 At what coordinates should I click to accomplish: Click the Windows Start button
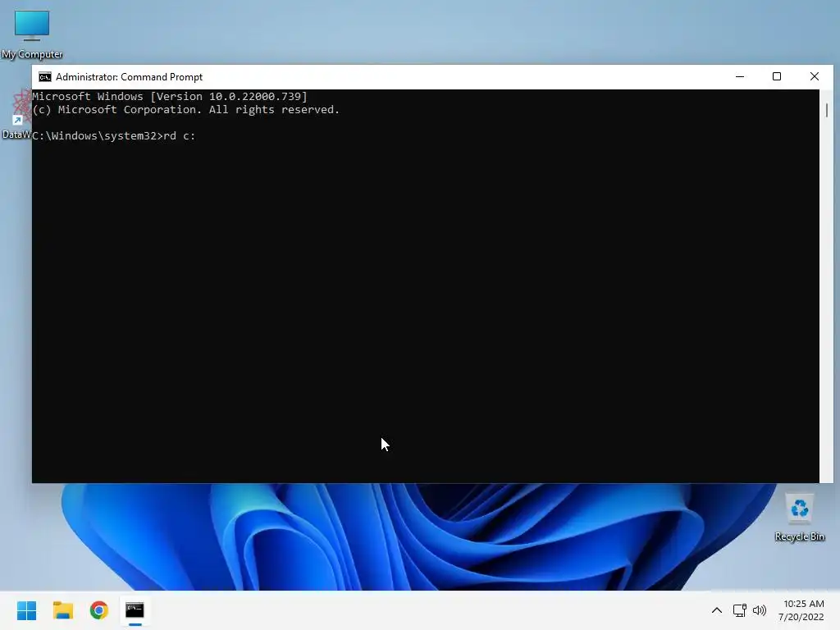(x=26, y=610)
